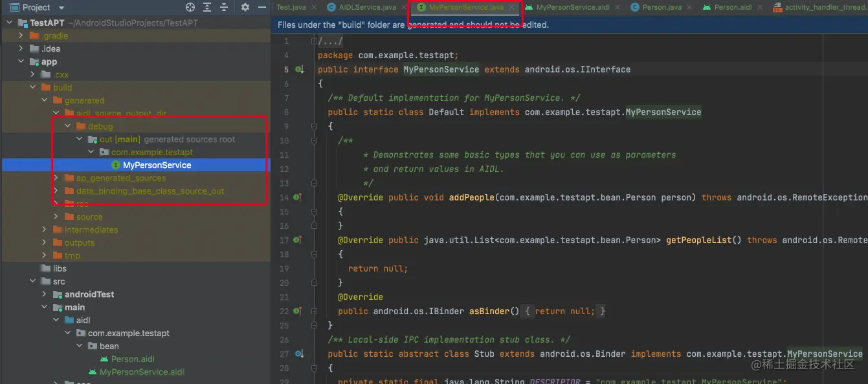Select the com.example.testapt package under out [main]

pyautogui.click(x=135, y=152)
